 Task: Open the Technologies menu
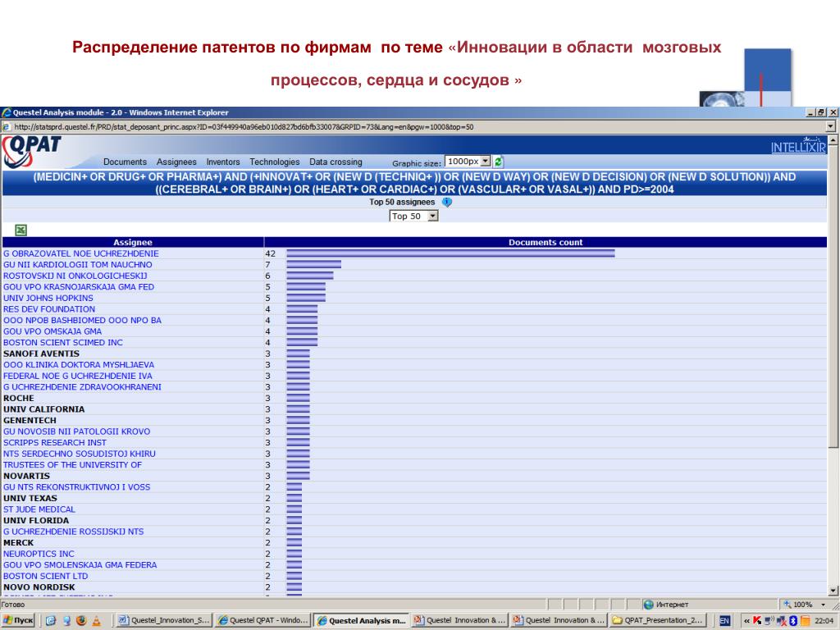pyautogui.click(x=274, y=162)
